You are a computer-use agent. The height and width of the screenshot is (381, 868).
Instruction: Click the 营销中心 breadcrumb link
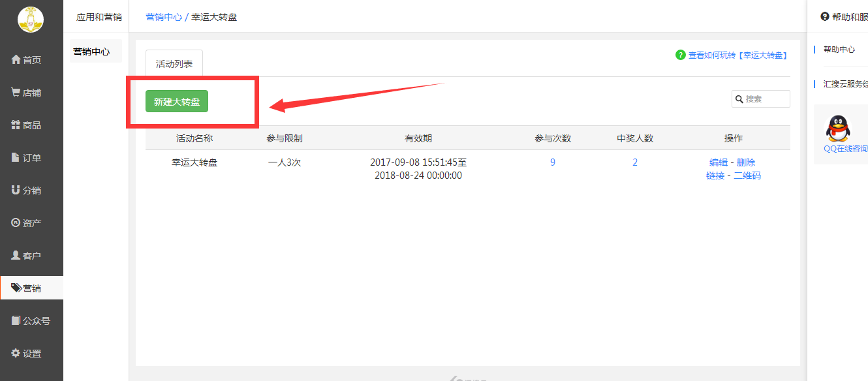[164, 17]
